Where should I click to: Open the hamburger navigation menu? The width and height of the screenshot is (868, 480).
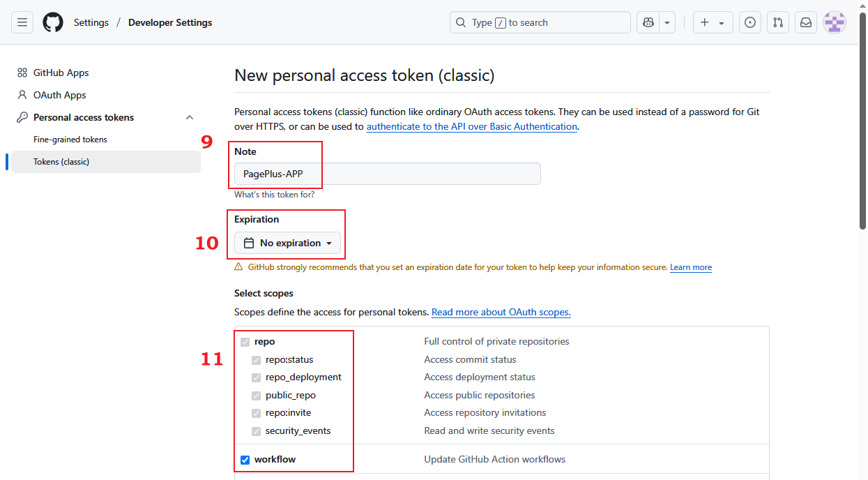pos(22,22)
